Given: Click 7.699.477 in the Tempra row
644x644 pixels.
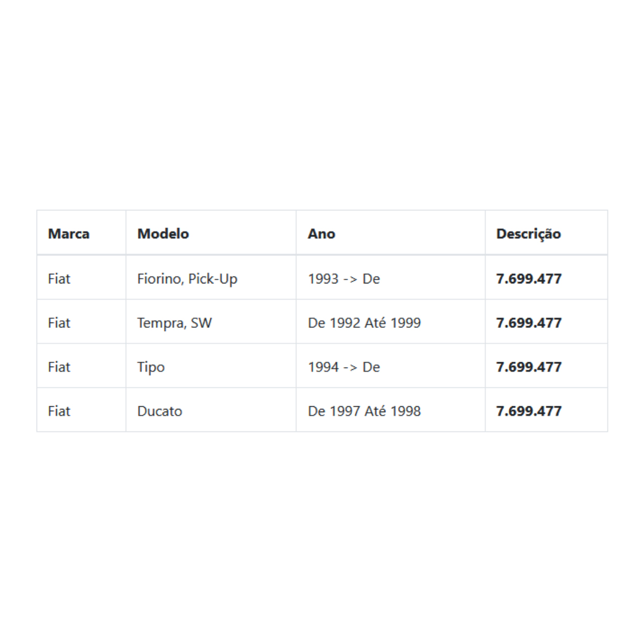Looking at the screenshot, I should [x=529, y=323].
